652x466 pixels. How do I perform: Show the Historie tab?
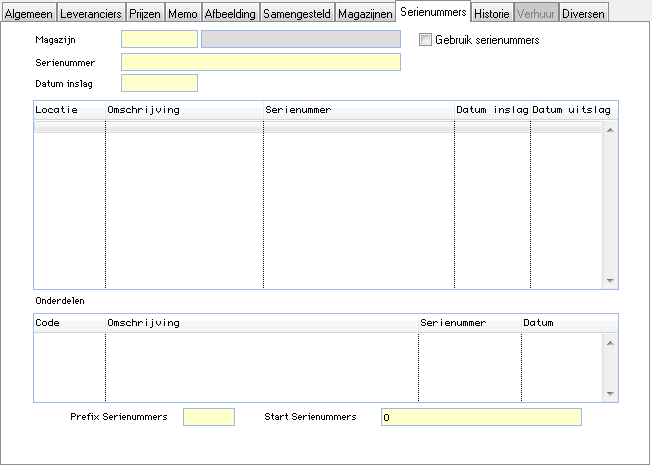(x=492, y=14)
